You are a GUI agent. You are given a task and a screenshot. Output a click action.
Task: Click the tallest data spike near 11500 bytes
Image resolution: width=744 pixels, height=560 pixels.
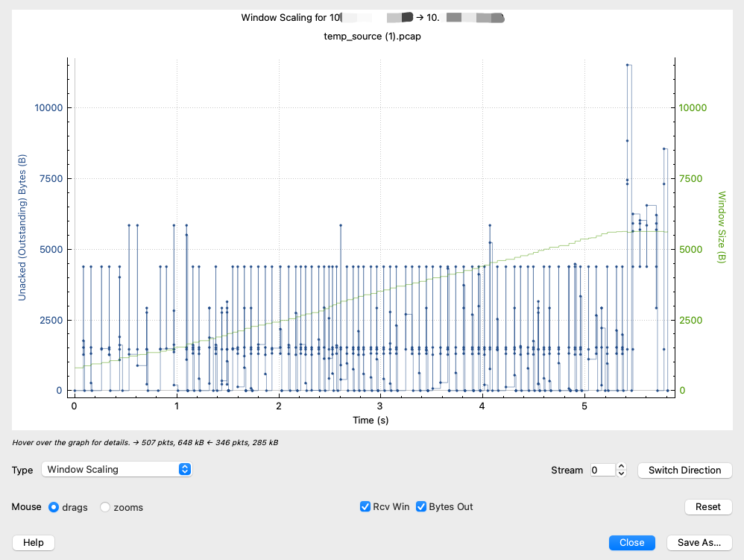pyautogui.click(x=628, y=66)
